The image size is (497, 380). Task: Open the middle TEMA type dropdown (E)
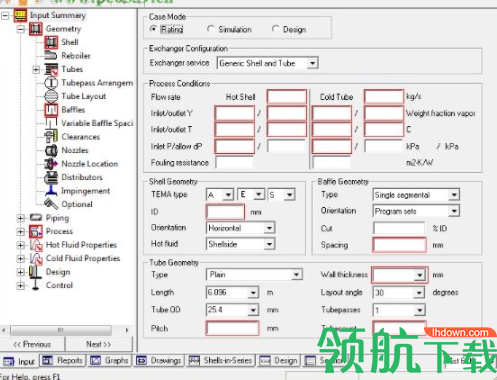(x=259, y=194)
